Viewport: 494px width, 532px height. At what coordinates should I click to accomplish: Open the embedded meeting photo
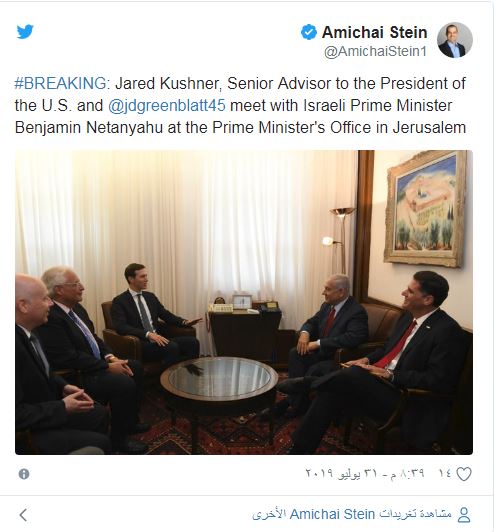(x=244, y=302)
